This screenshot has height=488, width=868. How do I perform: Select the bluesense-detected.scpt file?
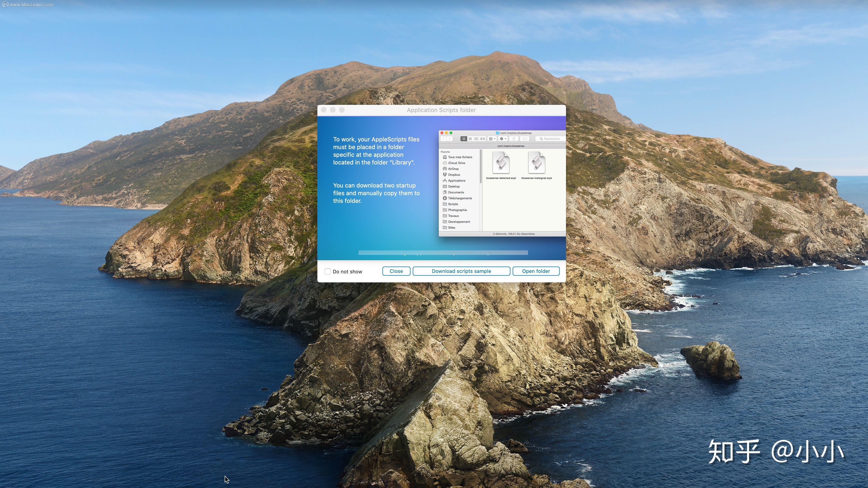coord(501,163)
